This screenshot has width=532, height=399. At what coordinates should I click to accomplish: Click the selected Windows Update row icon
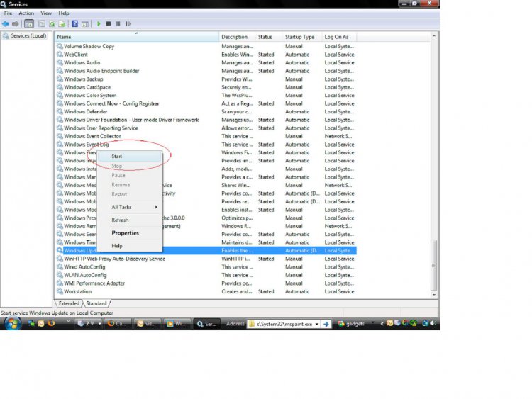point(60,250)
